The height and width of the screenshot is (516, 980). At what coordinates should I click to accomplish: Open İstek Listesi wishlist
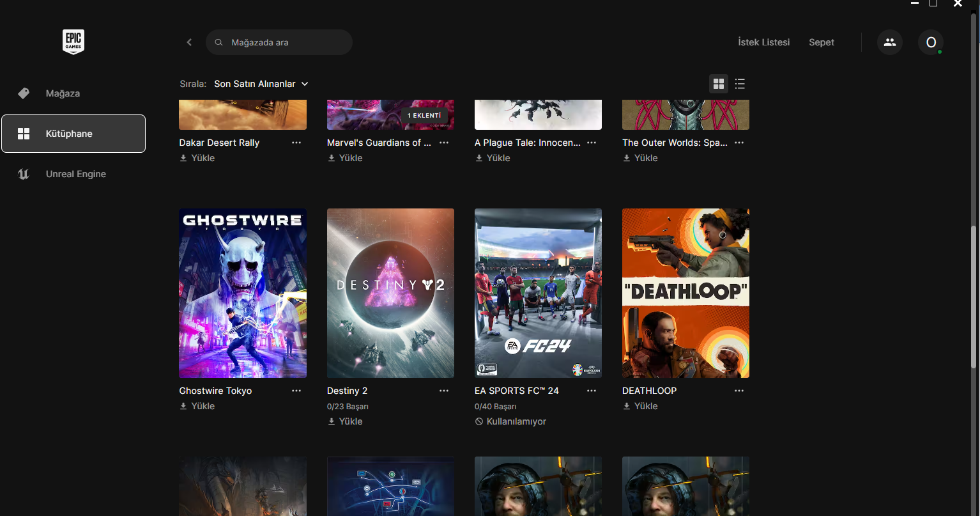[x=764, y=42]
